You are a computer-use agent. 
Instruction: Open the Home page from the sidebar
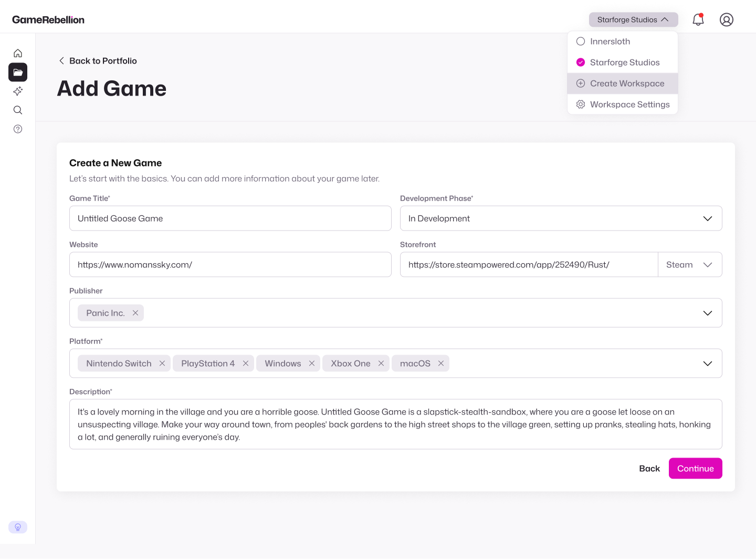[18, 53]
